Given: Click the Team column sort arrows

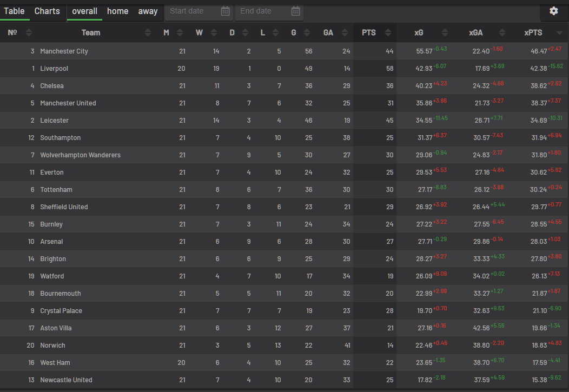Looking at the screenshot, I should [148, 33].
